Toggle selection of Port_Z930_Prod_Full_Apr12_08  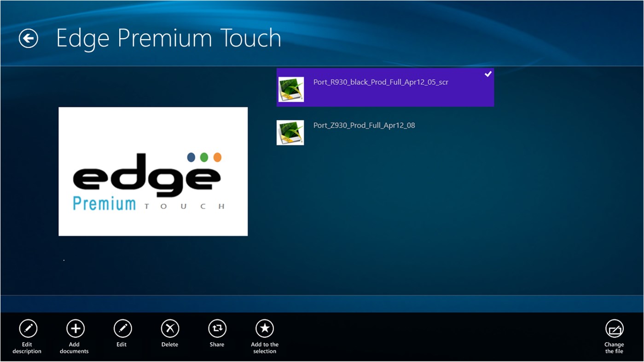coord(364,125)
